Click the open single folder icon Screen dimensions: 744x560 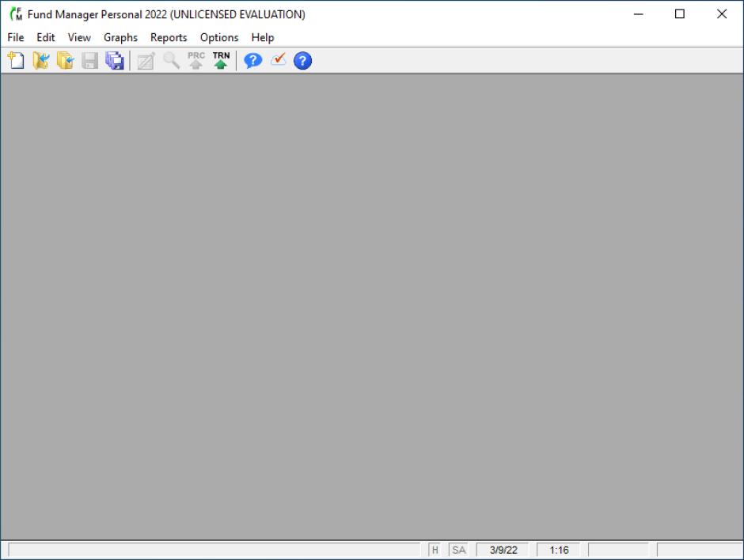pos(41,61)
